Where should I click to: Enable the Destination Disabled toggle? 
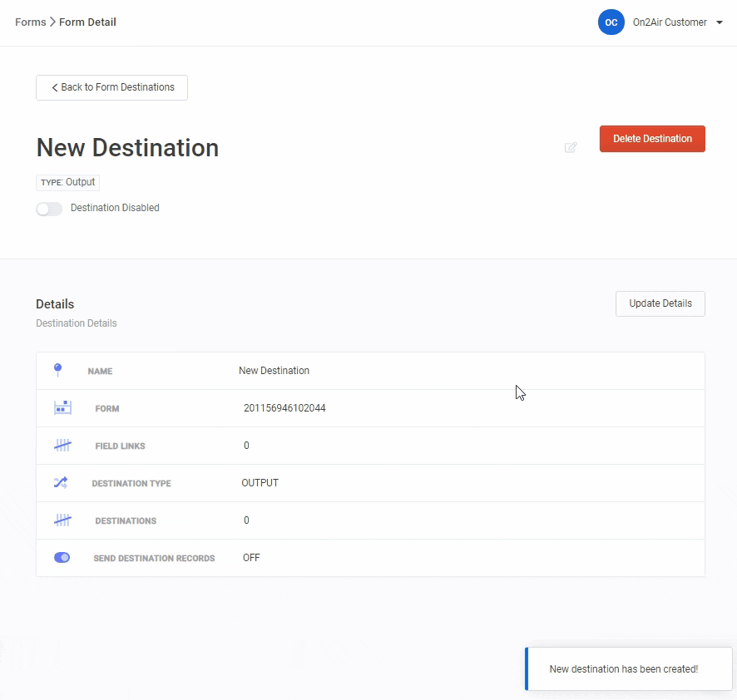(49, 209)
